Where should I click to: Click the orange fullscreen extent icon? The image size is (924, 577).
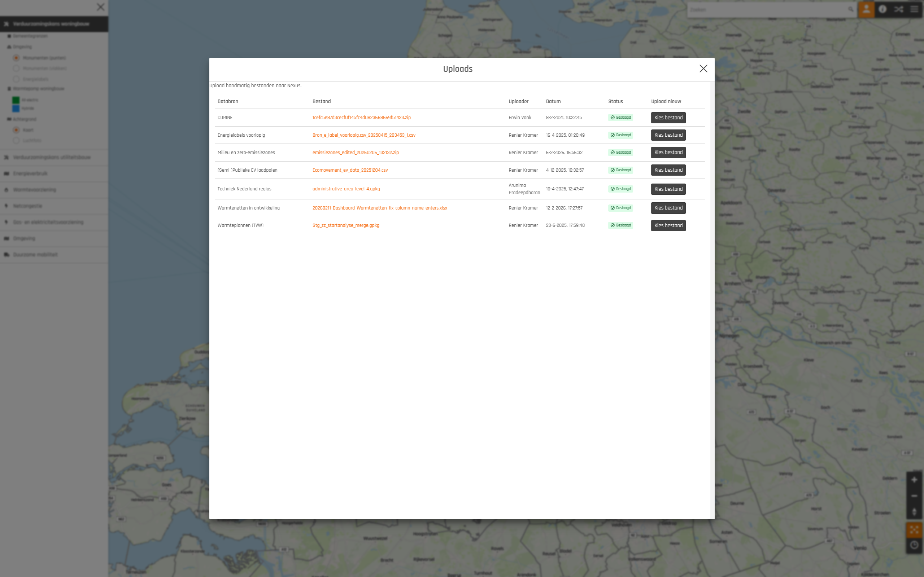pos(914,529)
